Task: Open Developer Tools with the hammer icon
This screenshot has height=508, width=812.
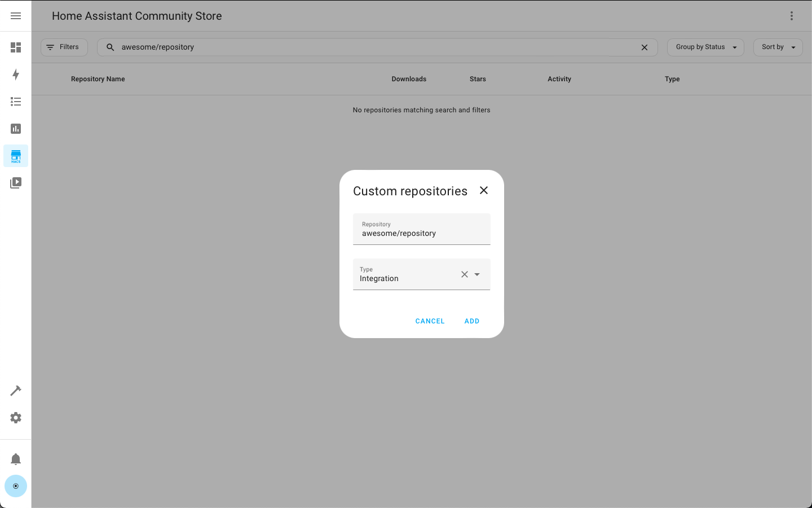Action: [x=16, y=390]
